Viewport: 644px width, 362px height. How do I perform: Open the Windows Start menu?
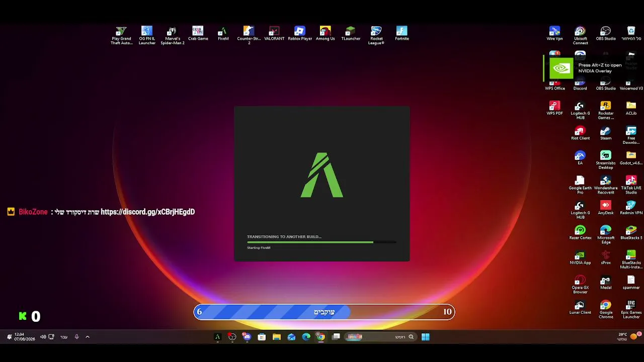click(x=425, y=337)
